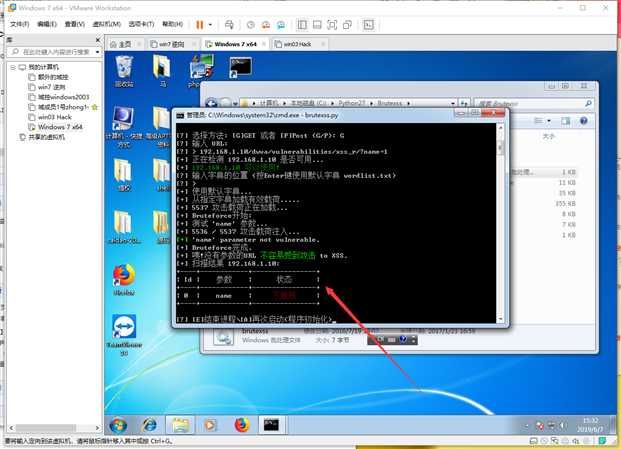Open the dropdown arrow beside the pause button
The width and height of the screenshot is (621, 449).
(210, 25)
